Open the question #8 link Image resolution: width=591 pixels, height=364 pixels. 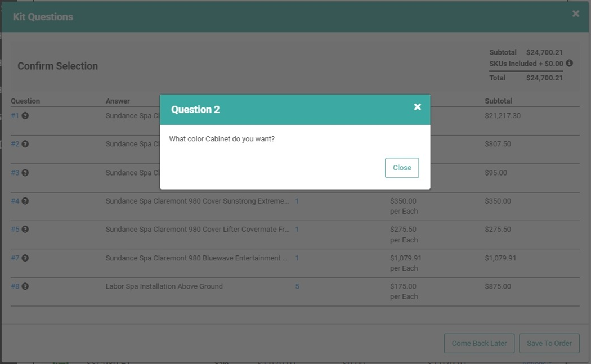(x=15, y=286)
